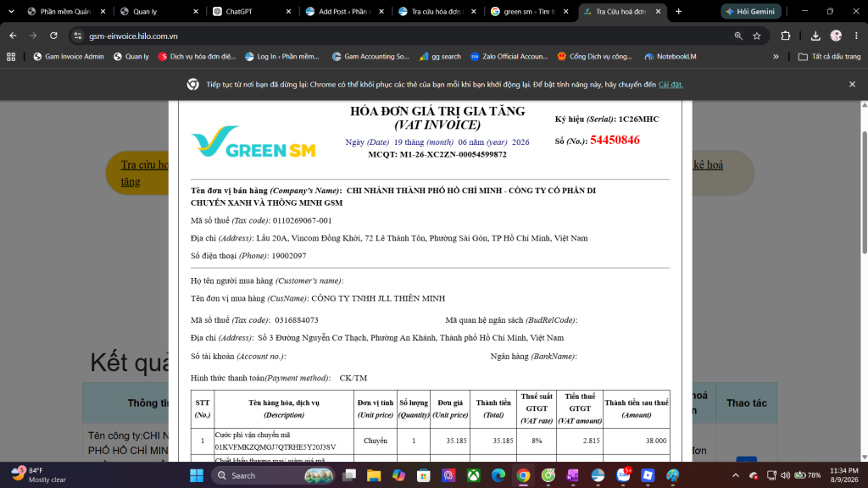Screen dimensions: 868x488
Task: Open site information icon in address bar
Action: 78,36
